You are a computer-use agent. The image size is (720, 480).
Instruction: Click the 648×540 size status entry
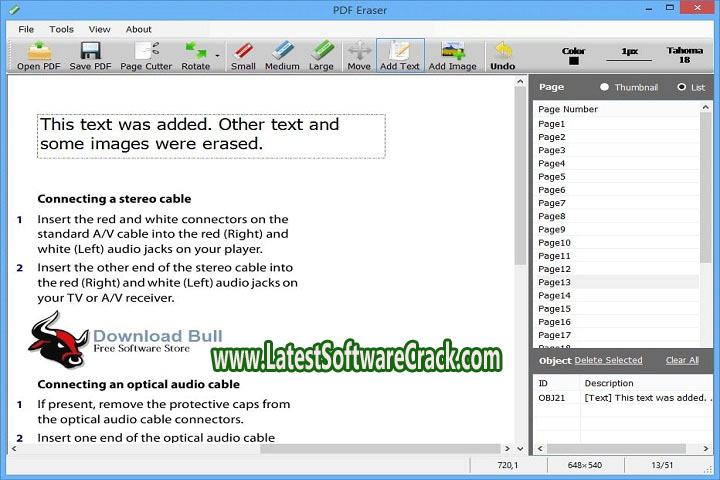pyautogui.click(x=585, y=465)
